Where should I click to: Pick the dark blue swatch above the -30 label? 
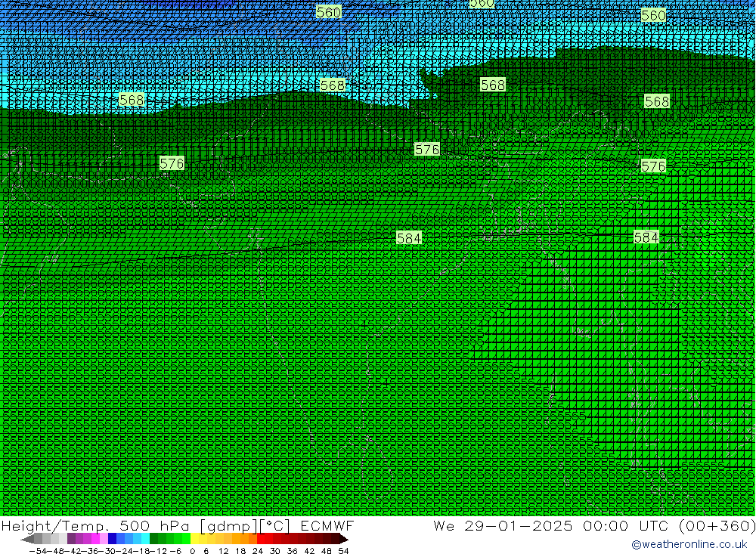(112, 539)
